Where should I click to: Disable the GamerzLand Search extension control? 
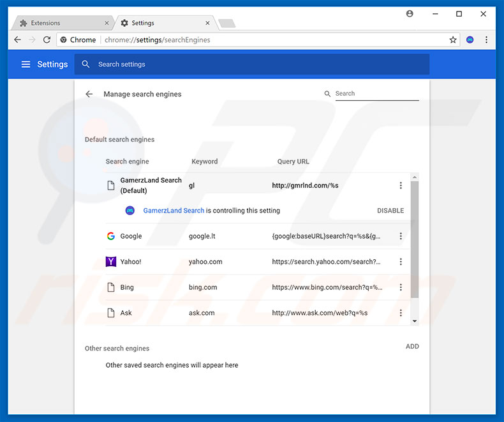[390, 210]
